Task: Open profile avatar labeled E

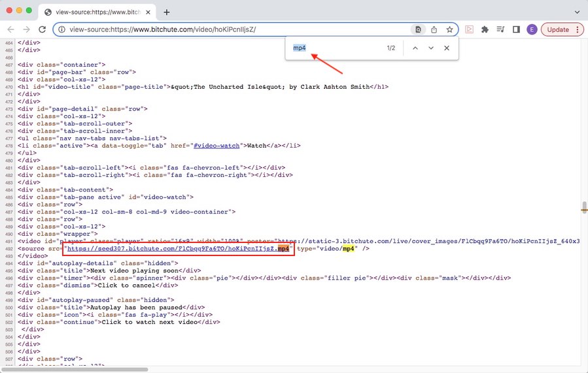Action: (532, 29)
